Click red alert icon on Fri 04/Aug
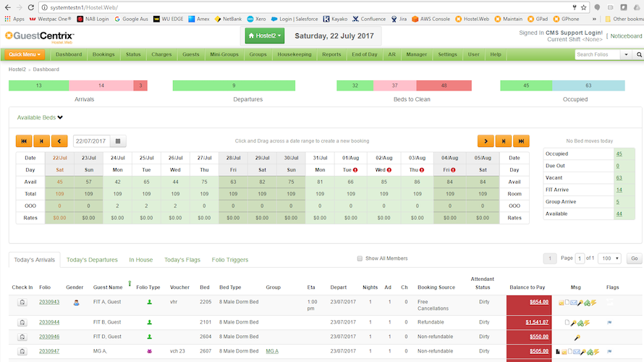Screen dimensions: 644x362 (453, 169)
